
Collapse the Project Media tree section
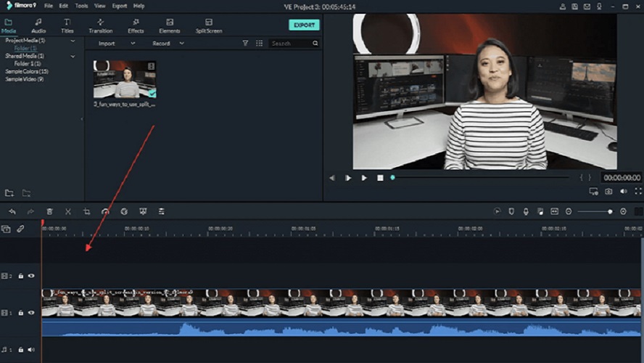(x=73, y=41)
